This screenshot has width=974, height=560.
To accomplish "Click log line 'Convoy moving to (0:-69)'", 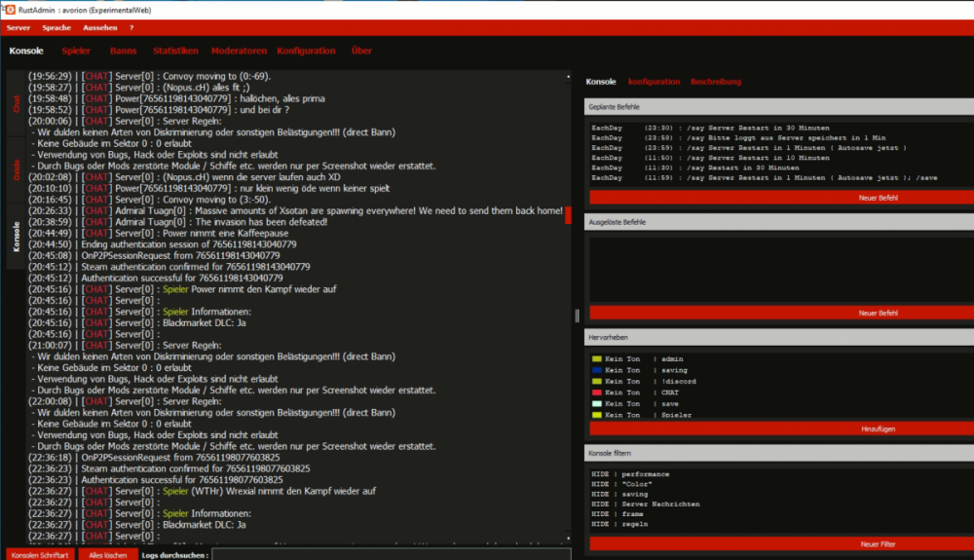I will [150, 76].
